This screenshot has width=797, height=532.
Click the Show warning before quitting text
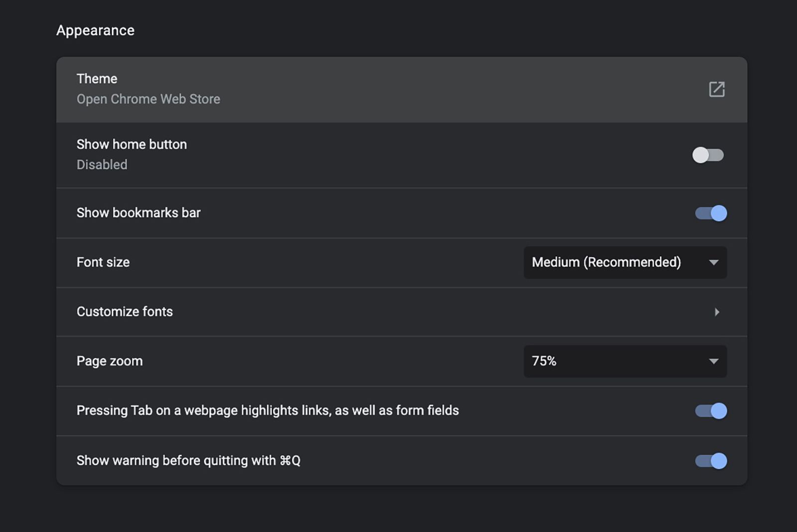coord(188,460)
